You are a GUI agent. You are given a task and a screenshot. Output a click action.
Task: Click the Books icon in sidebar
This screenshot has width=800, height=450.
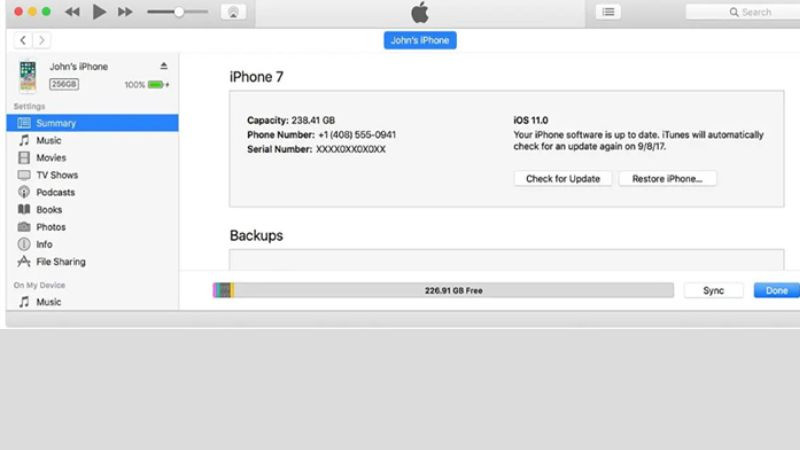(24, 209)
